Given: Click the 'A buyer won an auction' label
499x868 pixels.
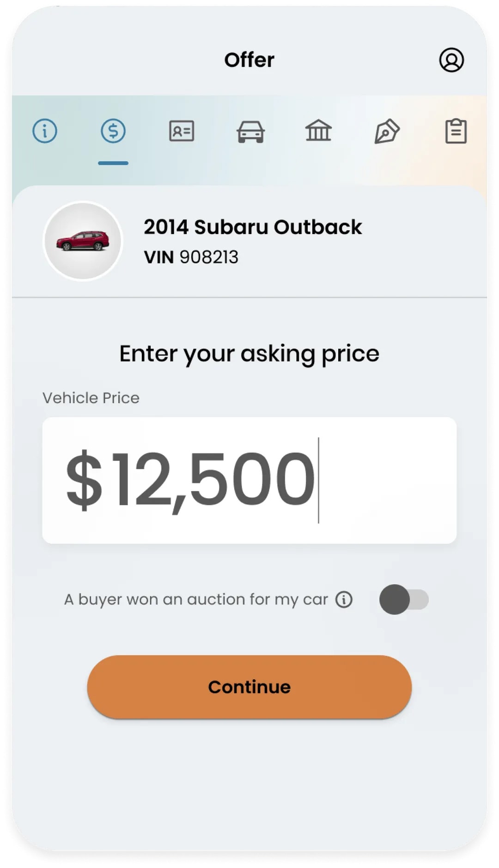Looking at the screenshot, I should [196, 599].
